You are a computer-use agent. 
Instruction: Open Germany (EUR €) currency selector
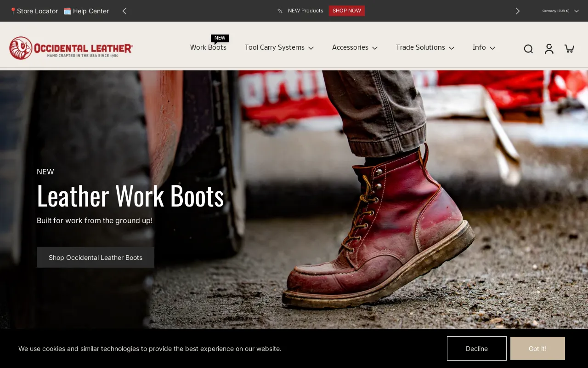(x=560, y=11)
